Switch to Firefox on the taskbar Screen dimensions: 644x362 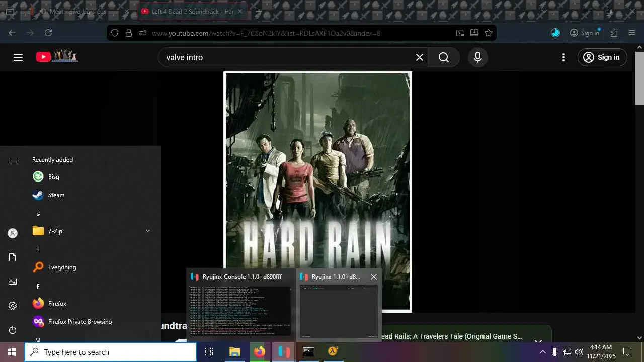pos(259,352)
